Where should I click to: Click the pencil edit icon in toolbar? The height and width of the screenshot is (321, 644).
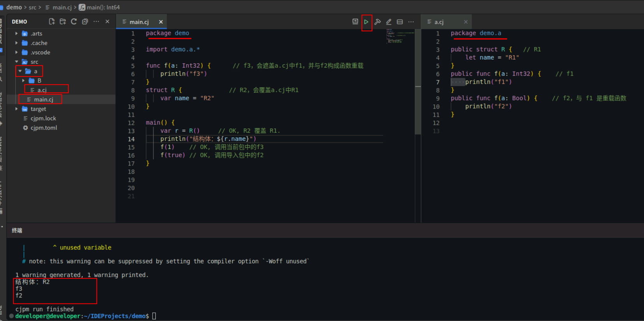pyautogui.click(x=389, y=22)
